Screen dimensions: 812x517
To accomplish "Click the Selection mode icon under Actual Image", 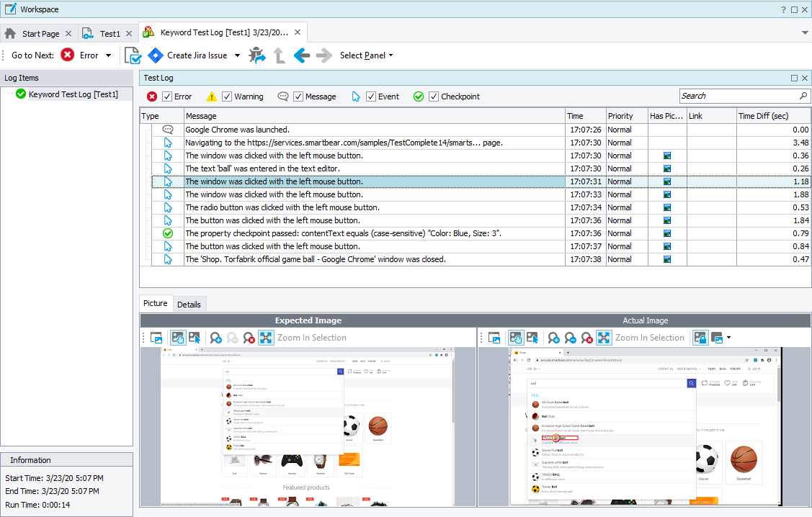I will (532, 337).
